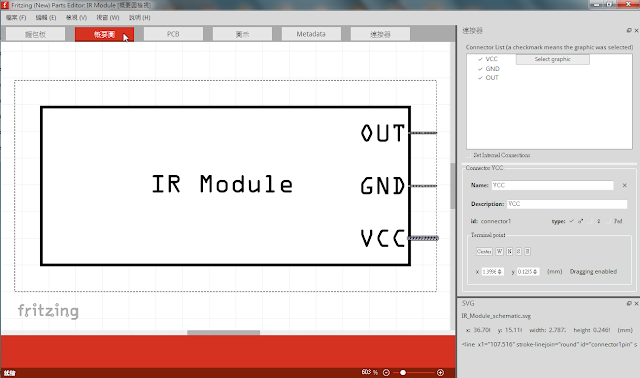Click the GND pin label
640x378 pixels.
coord(382,186)
